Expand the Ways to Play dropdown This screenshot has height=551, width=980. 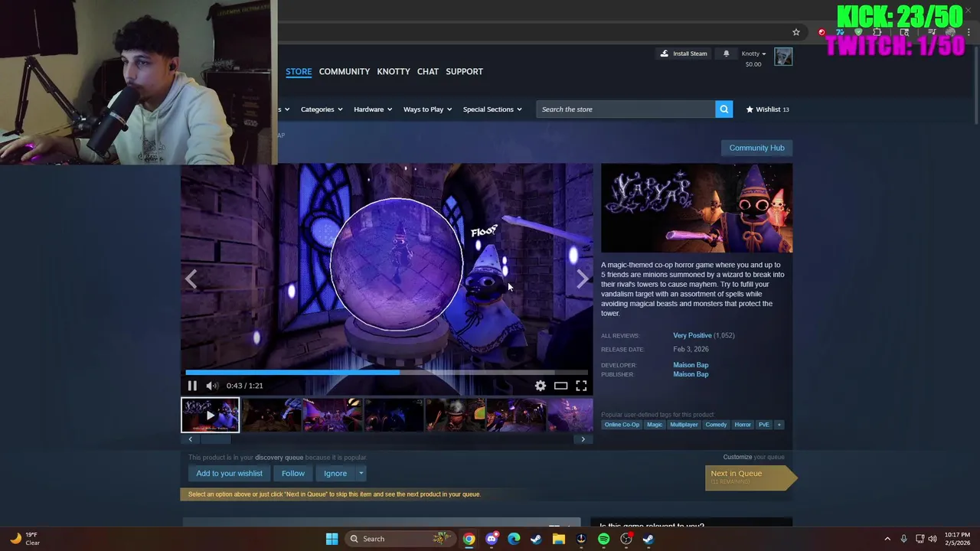428,109
